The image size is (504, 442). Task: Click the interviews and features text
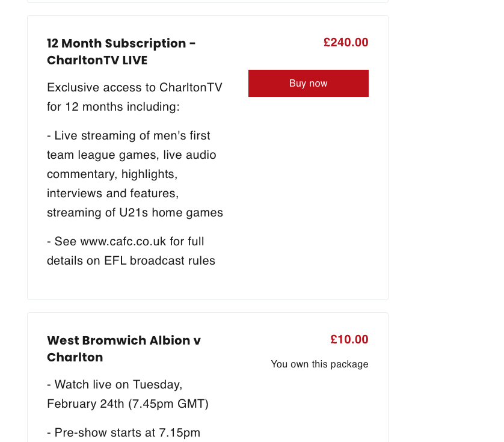[x=112, y=194]
